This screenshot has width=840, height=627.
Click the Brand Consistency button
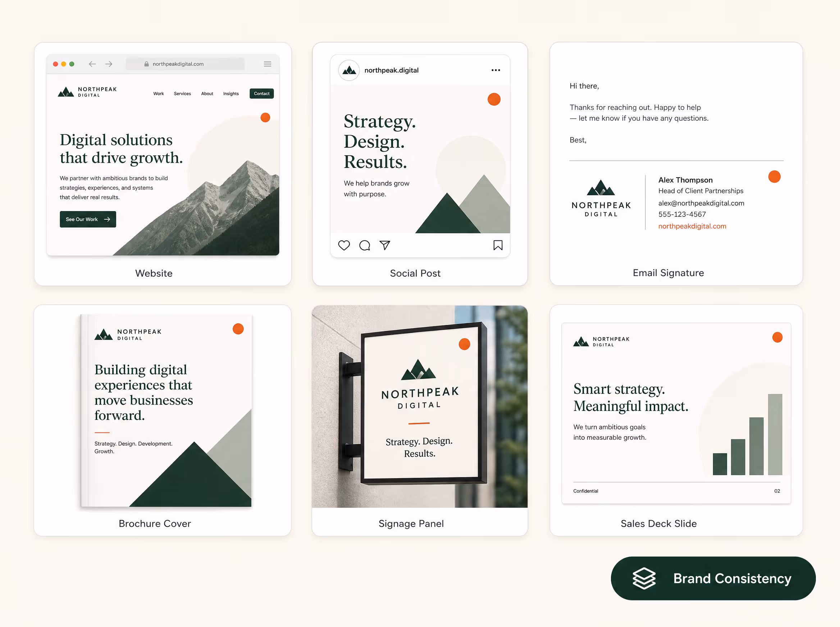point(713,578)
